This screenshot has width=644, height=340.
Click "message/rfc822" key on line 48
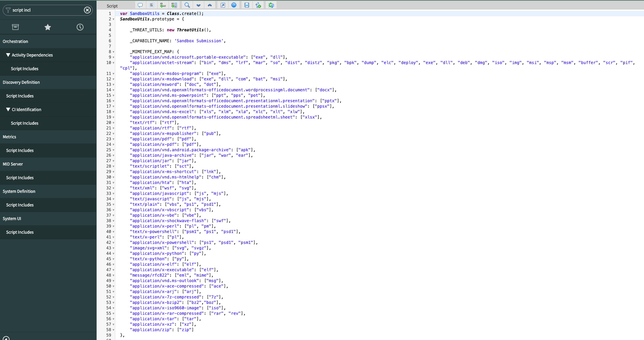(149, 275)
